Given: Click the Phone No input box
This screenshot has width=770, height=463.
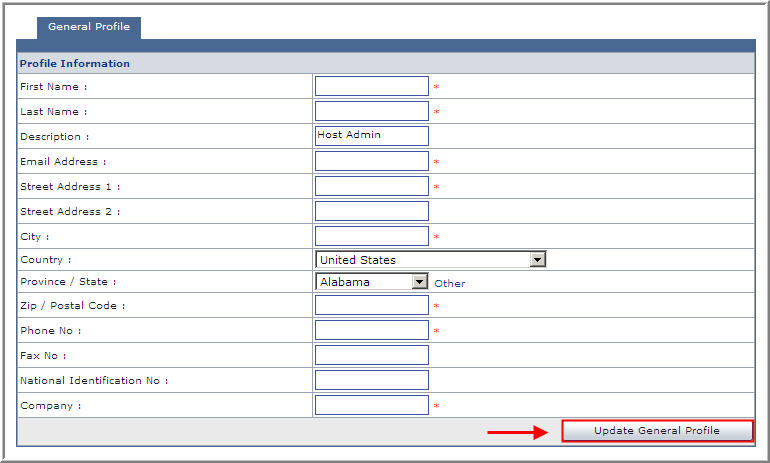Looking at the screenshot, I should 371,330.
